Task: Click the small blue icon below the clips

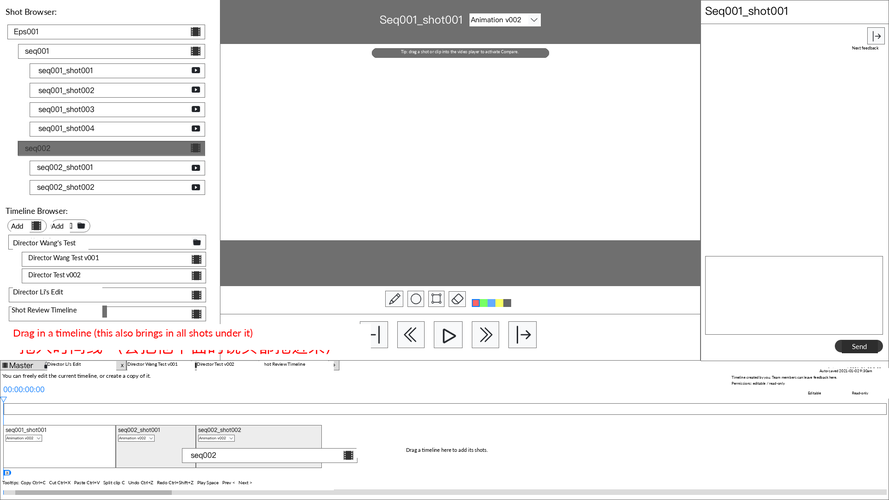Action: pyautogui.click(x=7, y=473)
